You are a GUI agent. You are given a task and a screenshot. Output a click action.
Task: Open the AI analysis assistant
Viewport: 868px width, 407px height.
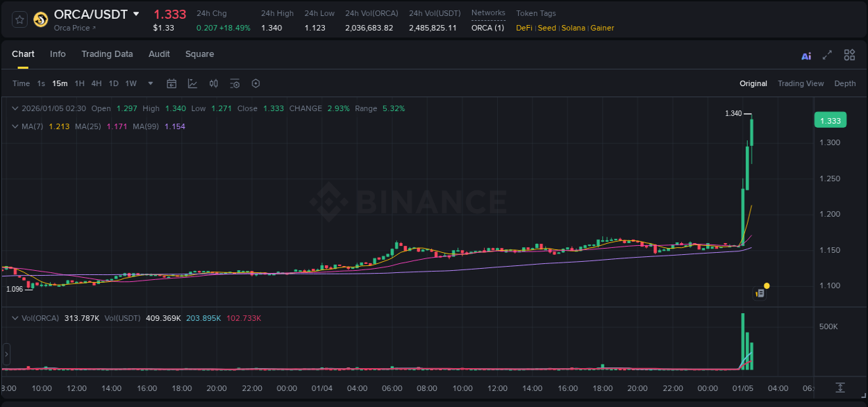click(x=806, y=54)
